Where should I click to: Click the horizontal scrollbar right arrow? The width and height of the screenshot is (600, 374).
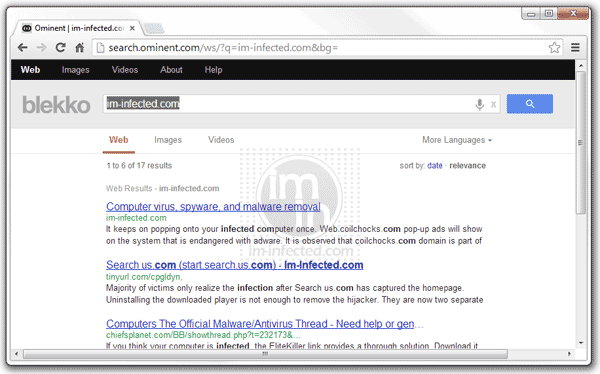pyautogui.click(x=569, y=354)
